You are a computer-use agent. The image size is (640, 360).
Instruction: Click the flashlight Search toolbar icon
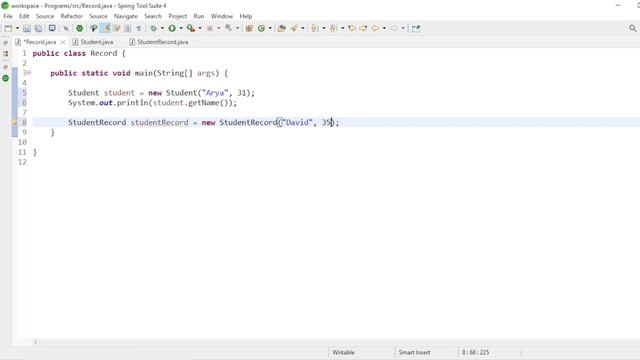294,28
